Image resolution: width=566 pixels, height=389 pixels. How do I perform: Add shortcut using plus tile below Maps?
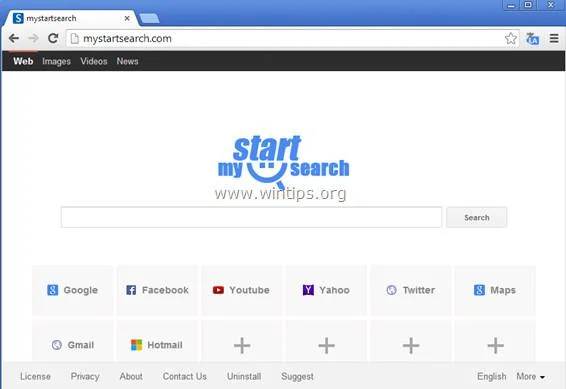point(495,341)
